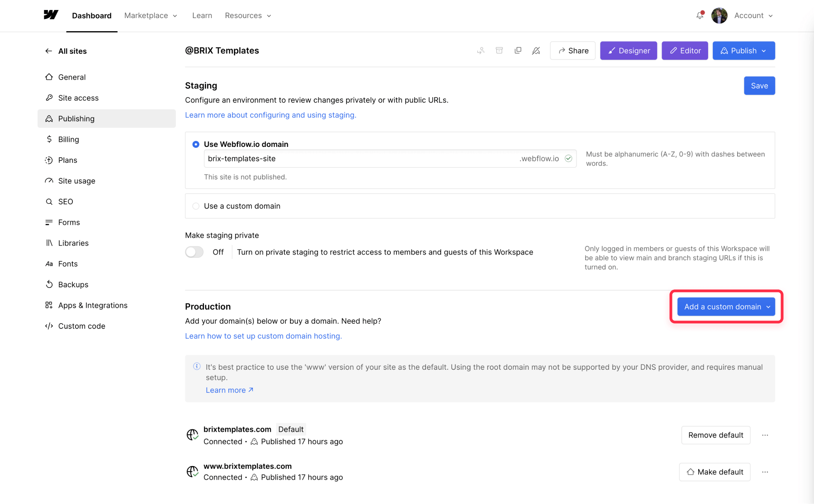
Task: Open more options for brixtemplates.com
Action: 765,435
